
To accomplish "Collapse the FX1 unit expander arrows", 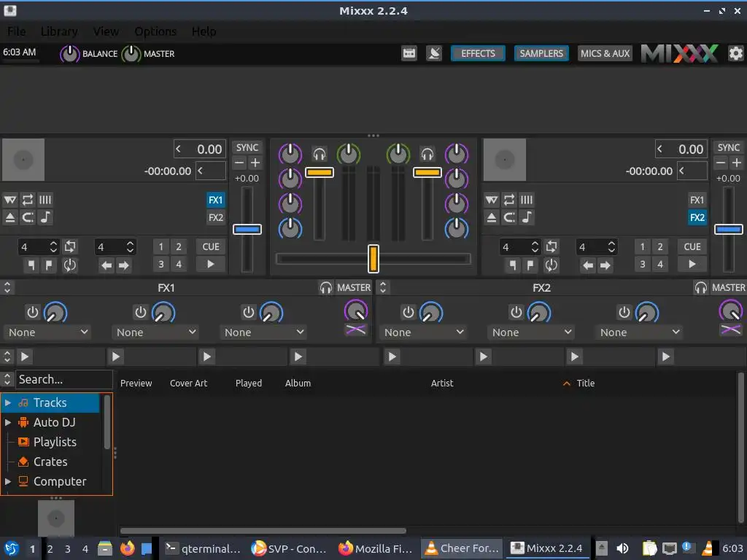I will coord(7,287).
